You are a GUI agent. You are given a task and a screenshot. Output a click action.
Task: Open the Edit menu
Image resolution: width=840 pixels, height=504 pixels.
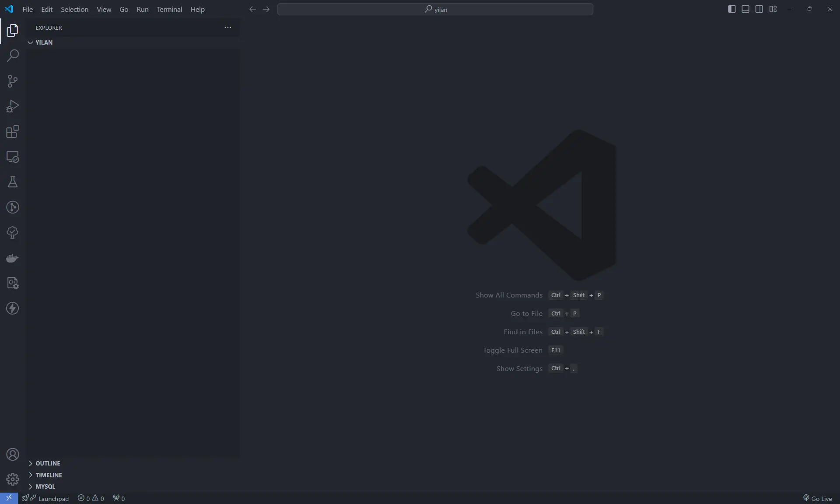(x=47, y=9)
